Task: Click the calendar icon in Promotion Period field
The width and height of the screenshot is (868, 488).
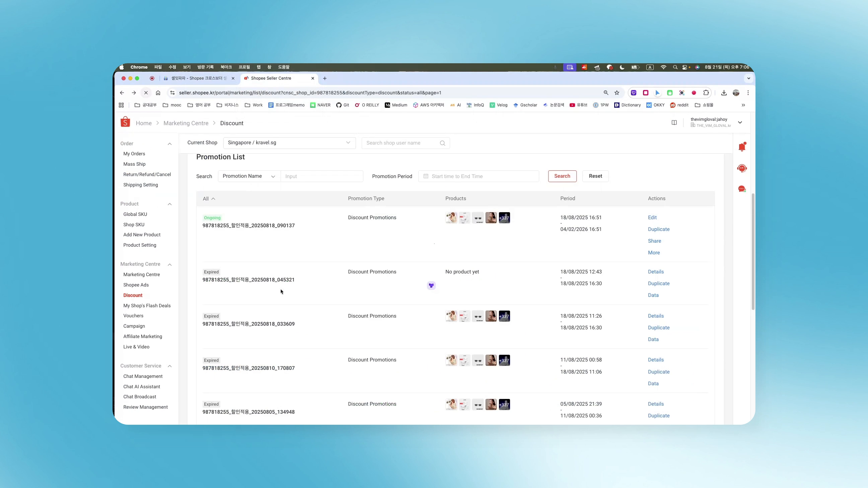Action: (426, 176)
